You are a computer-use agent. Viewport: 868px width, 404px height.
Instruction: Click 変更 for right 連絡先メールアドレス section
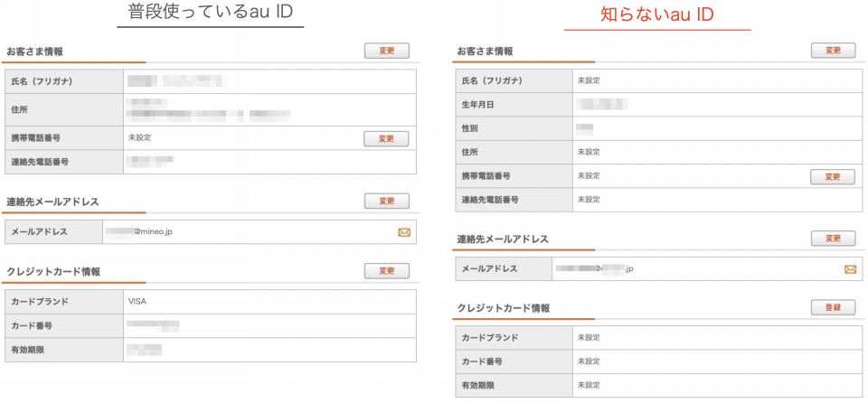pyautogui.click(x=833, y=239)
